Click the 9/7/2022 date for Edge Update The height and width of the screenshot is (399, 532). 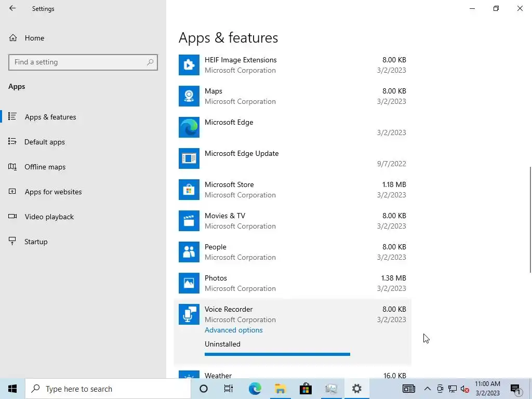[x=392, y=164]
